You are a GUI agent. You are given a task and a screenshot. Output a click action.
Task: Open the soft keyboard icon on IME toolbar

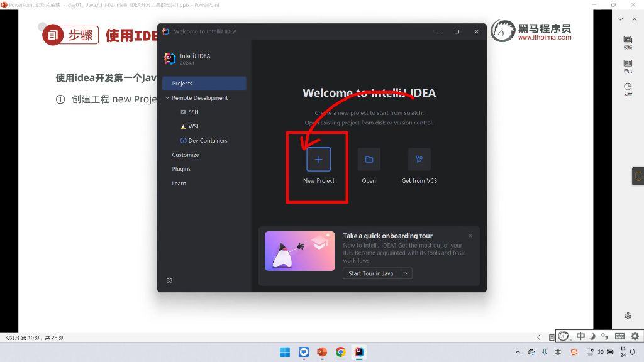pyautogui.click(x=619, y=336)
